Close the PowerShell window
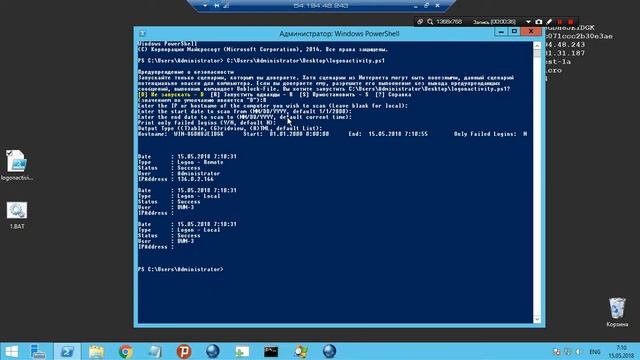This screenshot has height=360, width=640. click(531, 31)
